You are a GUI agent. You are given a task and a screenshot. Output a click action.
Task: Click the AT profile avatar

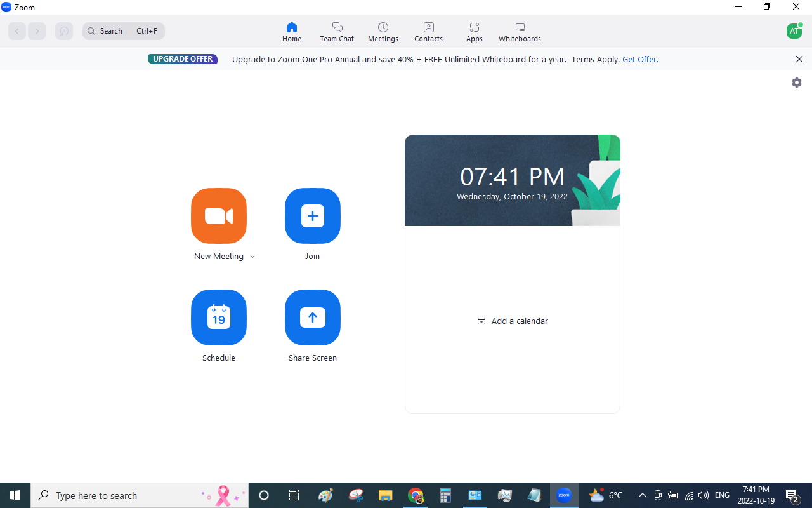coord(794,31)
